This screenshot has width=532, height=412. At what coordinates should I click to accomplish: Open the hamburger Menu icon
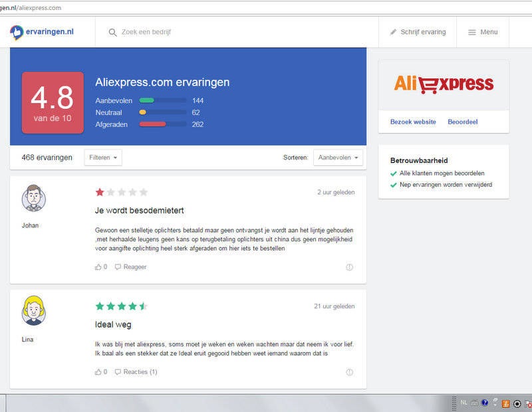coord(472,32)
